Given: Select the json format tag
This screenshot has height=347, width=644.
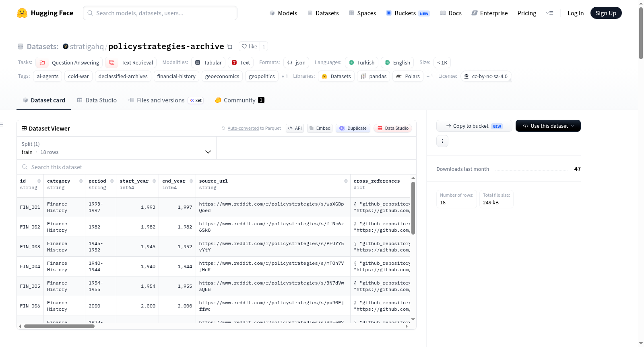Looking at the screenshot, I should coord(296,62).
